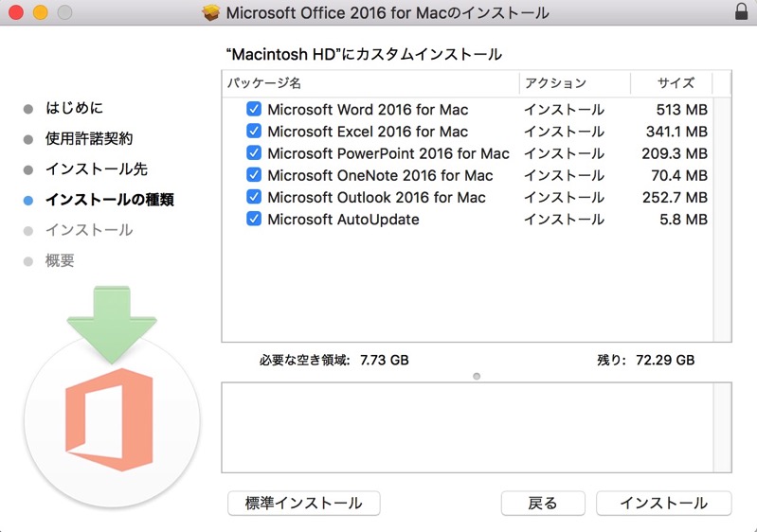Click the lock icon in title bar

click(x=741, y=11)
